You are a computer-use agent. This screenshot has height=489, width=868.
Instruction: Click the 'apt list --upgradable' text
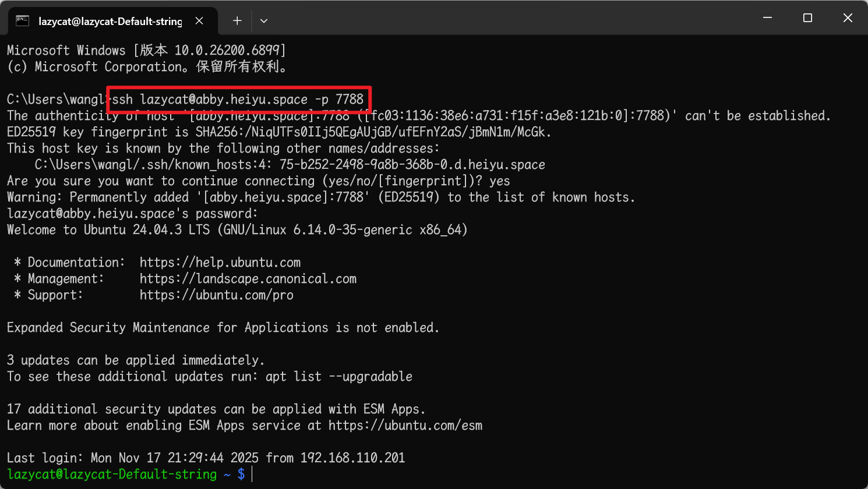pyautogui.click(x=339, y=377)
